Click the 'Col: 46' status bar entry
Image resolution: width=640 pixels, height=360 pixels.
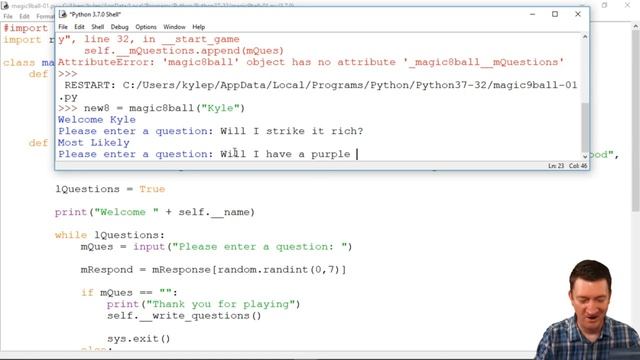578,166
